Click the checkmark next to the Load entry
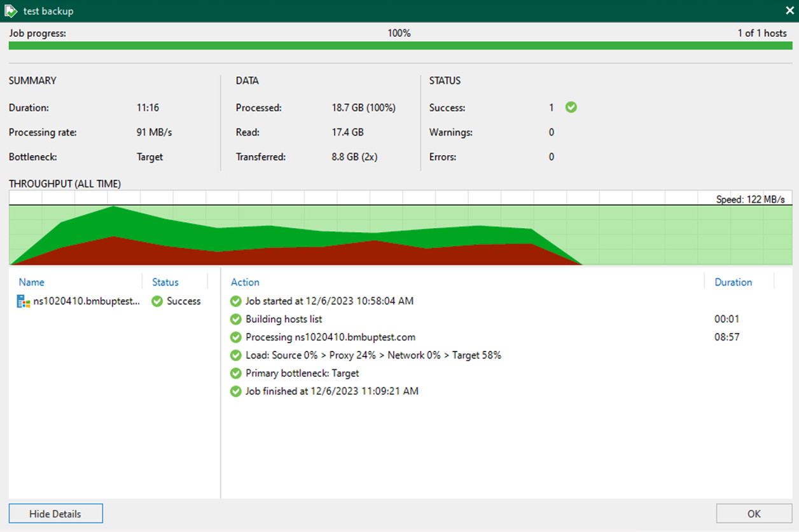This screenshot has width=799, height=532. coord(236,355)
